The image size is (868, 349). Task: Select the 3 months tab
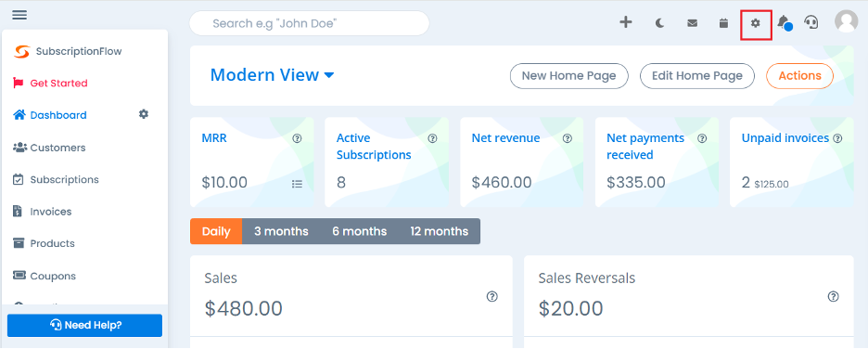pos(281,231)
